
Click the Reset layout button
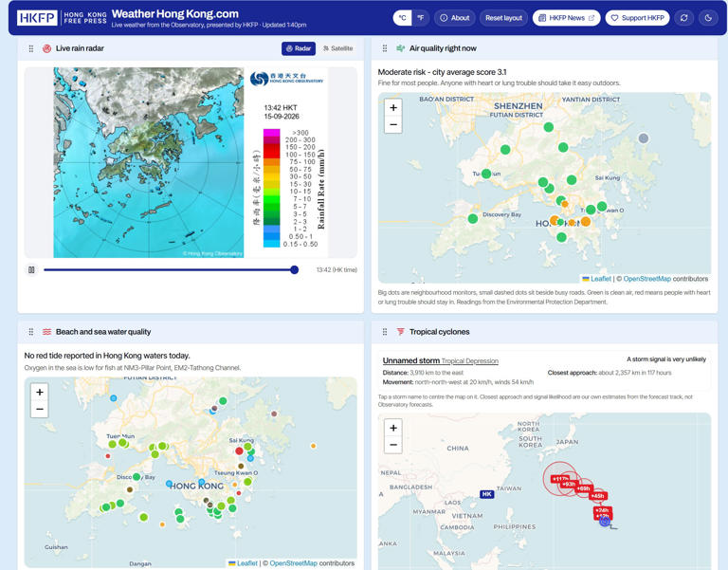point(503,18)
